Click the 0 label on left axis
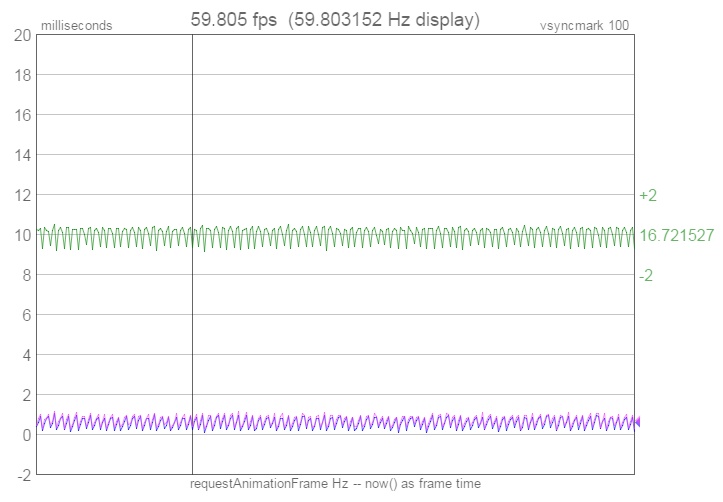This screenshot has width=723, height=502. click(24, 435)
